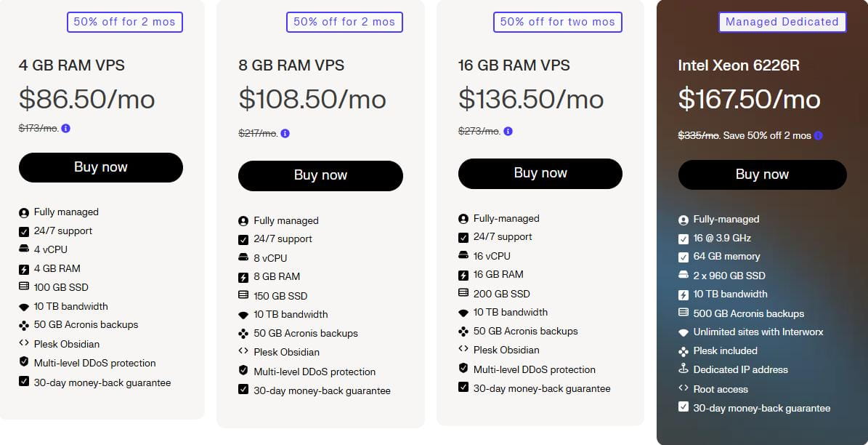
Task: Click Dedicated IP address anchor icon
Action: pos(683,369)
